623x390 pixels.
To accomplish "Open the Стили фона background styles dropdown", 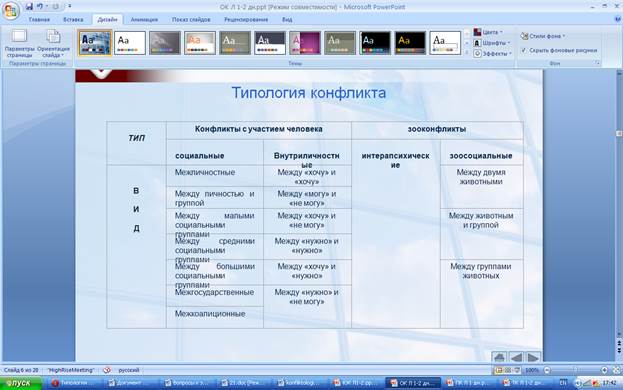I will [x=543, y=36].
